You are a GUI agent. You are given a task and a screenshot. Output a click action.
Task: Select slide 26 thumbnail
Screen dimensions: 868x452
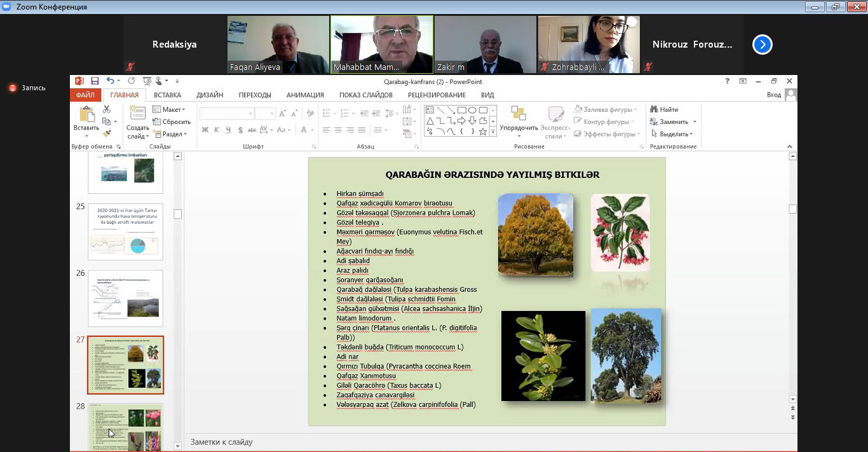point(125,298)
